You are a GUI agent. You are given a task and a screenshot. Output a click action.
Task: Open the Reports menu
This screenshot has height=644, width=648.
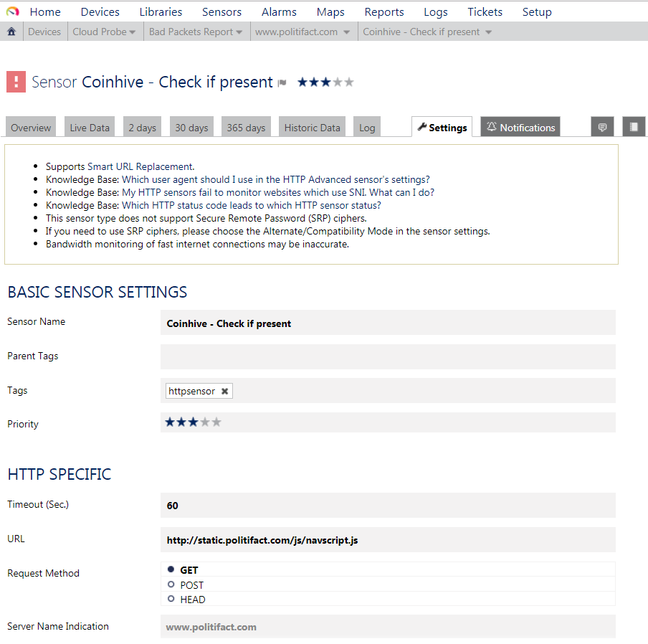point(384,12)
